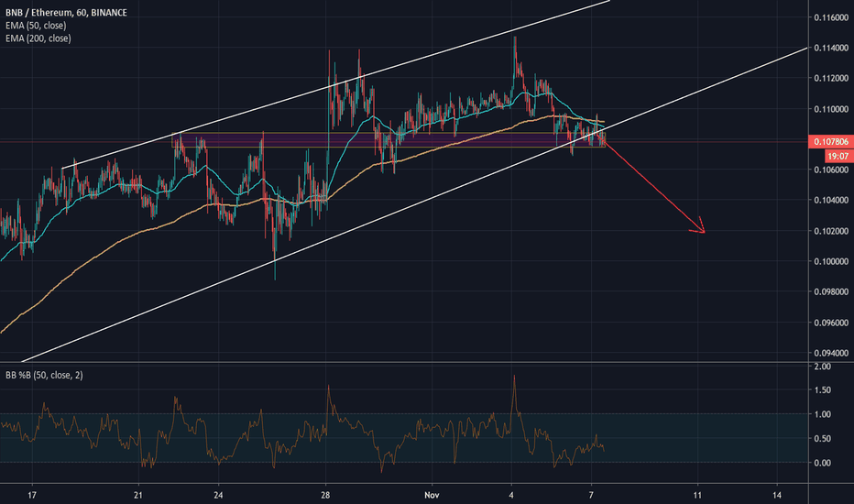Click the 0.098000 price axis label
This screenshot has height=504, width=854.
[x=831, y=291]
